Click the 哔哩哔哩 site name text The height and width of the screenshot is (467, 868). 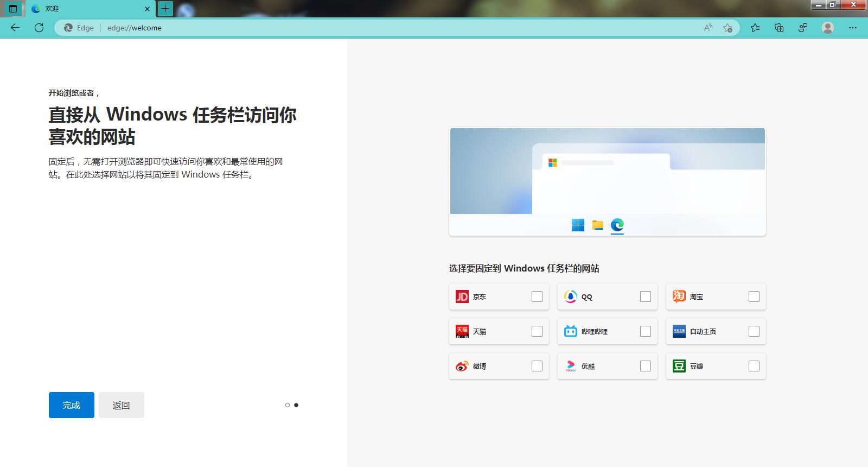click(x=595, y=332)
